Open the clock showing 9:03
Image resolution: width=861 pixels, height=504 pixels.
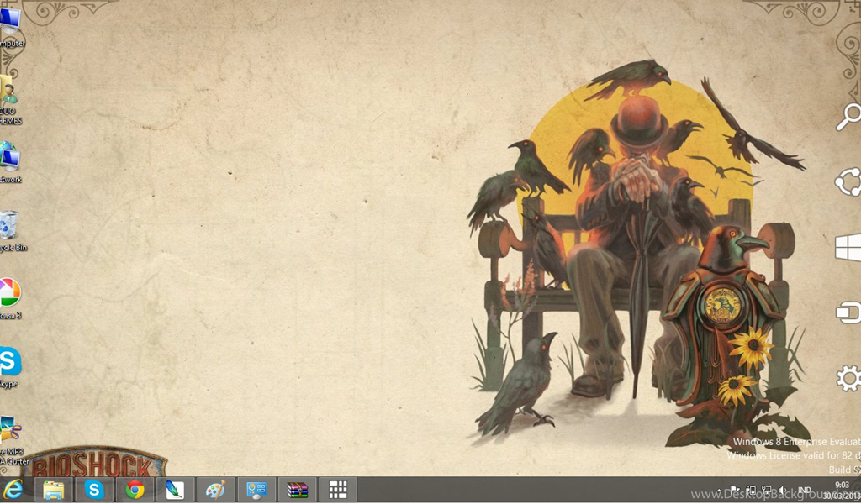(842, 490)
